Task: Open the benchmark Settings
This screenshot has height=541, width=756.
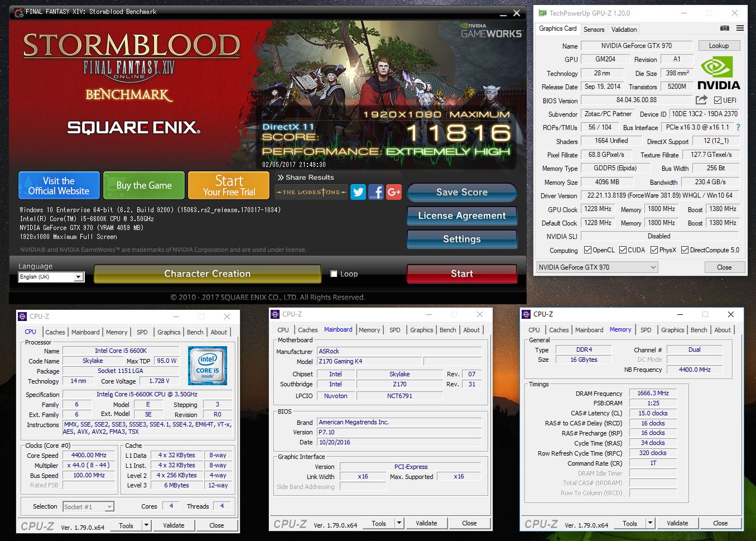Action: pyautogui.click(x=462, y=239)
